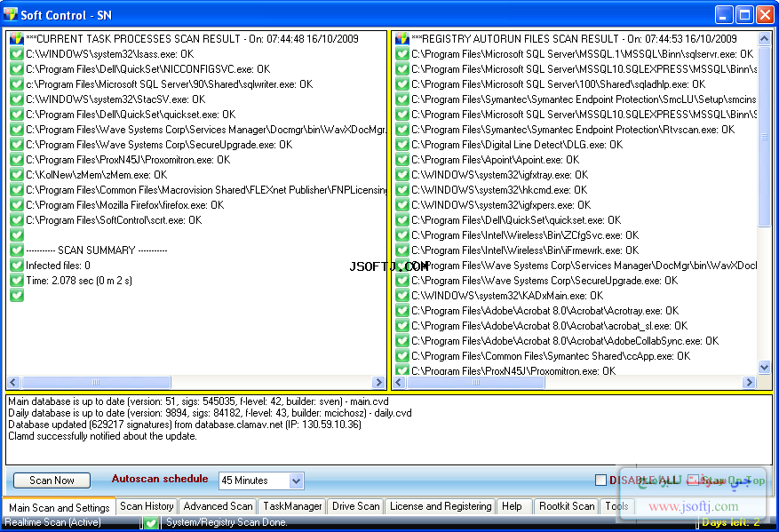Select the check icon next to AdobeCollabSync.exe
The image size is (779, 532).
pyautogui.click(x=401, y=341)
